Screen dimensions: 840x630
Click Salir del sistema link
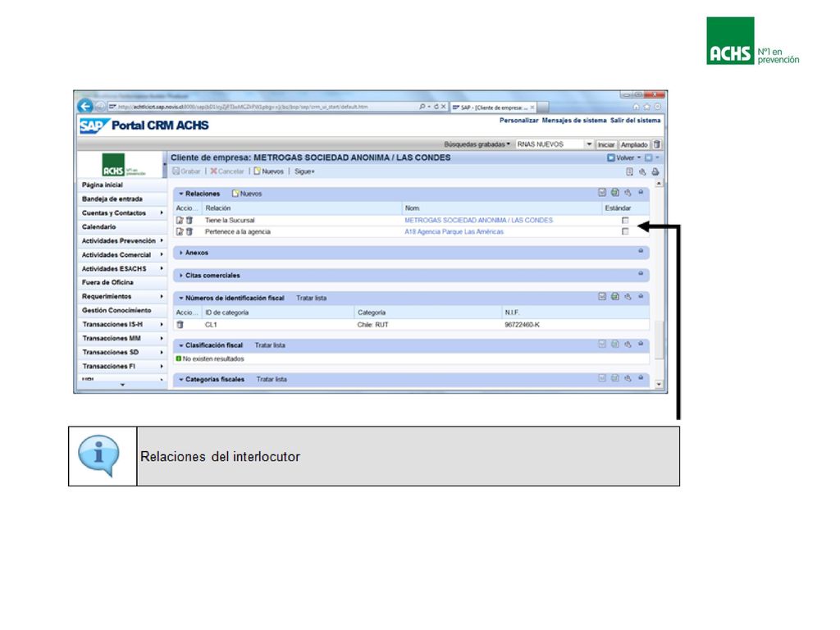click(x=636, y=121)
